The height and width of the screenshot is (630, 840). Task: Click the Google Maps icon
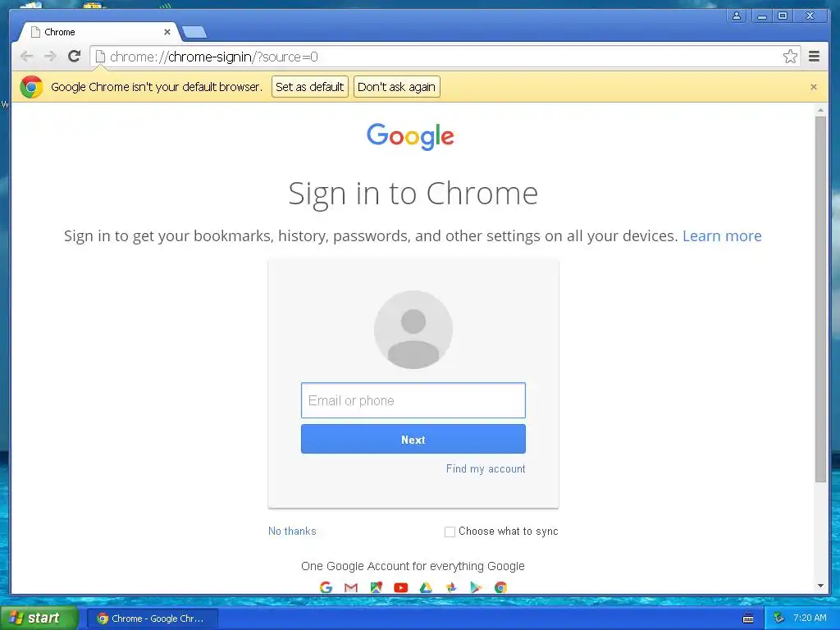(x=376, y=587)
